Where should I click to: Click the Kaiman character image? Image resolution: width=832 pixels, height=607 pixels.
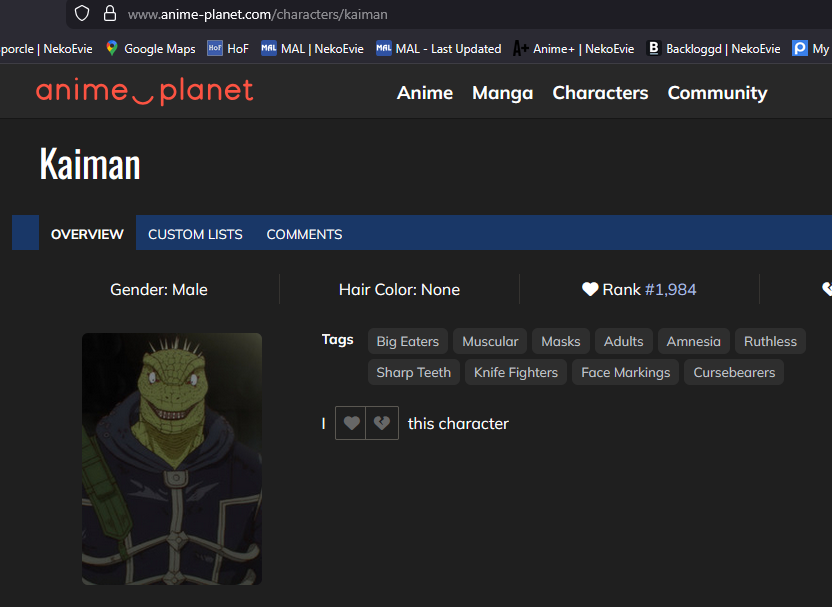172,459
